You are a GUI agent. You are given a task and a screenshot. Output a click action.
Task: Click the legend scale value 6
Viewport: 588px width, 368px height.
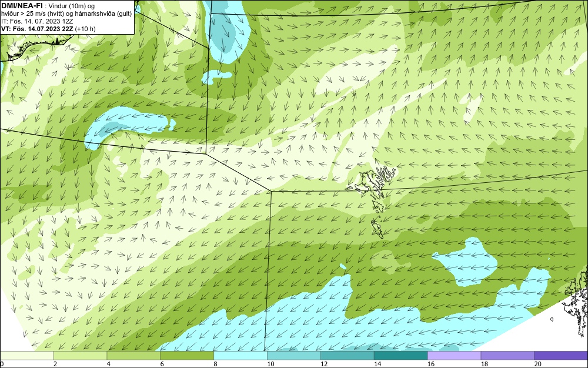tap(162, 364)
